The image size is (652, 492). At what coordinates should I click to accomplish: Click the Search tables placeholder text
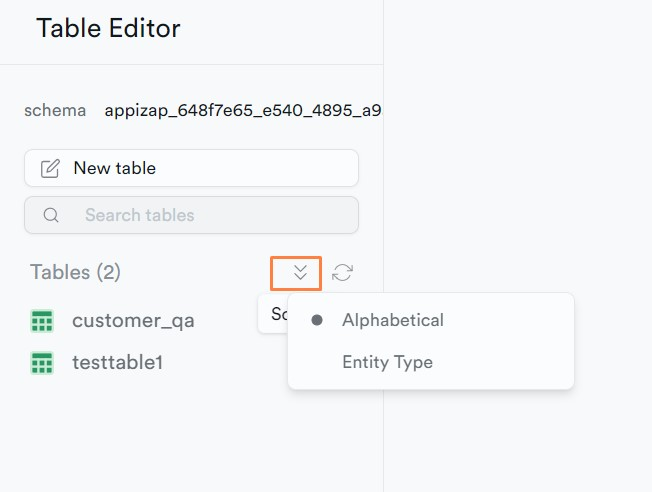(140, 215)
